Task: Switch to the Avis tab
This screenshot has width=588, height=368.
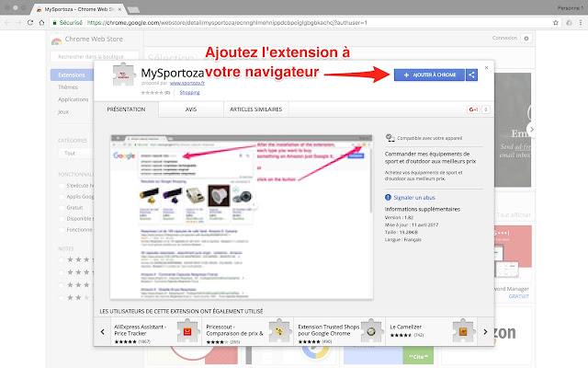Action: pyautogui.click(x=191, y=109)
